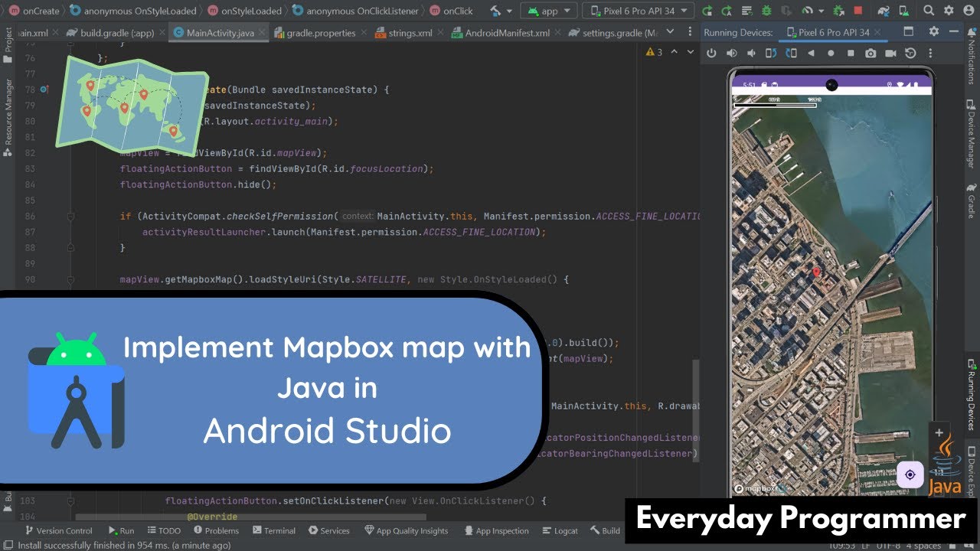
Task: Open the Terminal tool window
Action: [273, 530]
